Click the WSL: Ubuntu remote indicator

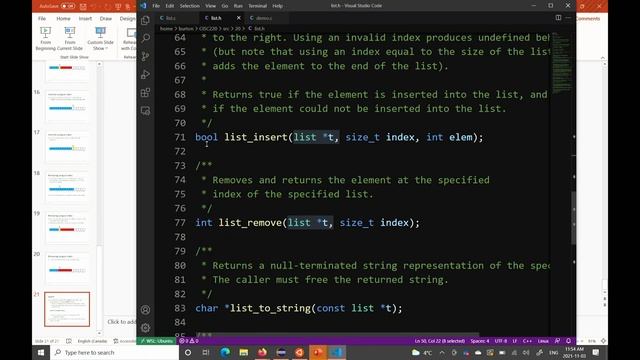click(157, 341)
